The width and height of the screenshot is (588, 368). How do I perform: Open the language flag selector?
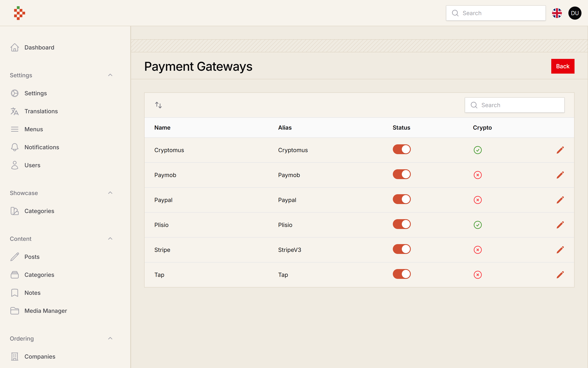click(557, 13)
